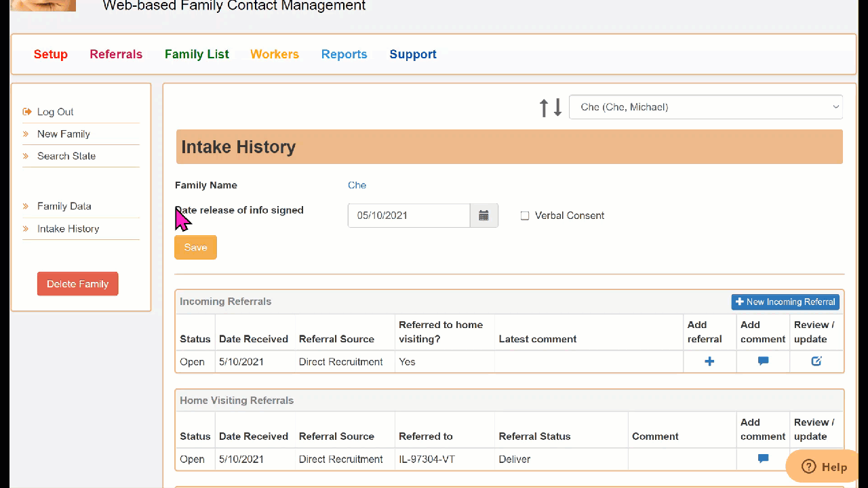Click the Deliver referral status cell
868x488 pixels.
[x=515, y=459]
